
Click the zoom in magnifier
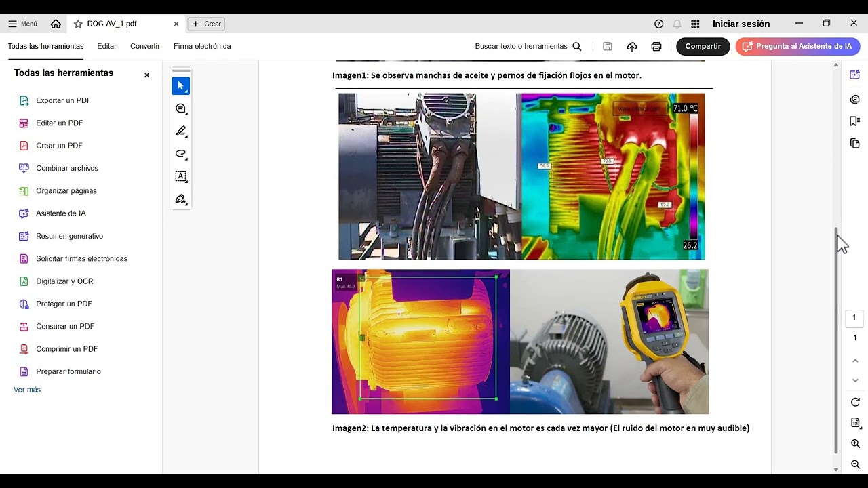click(x=855, y=444)
